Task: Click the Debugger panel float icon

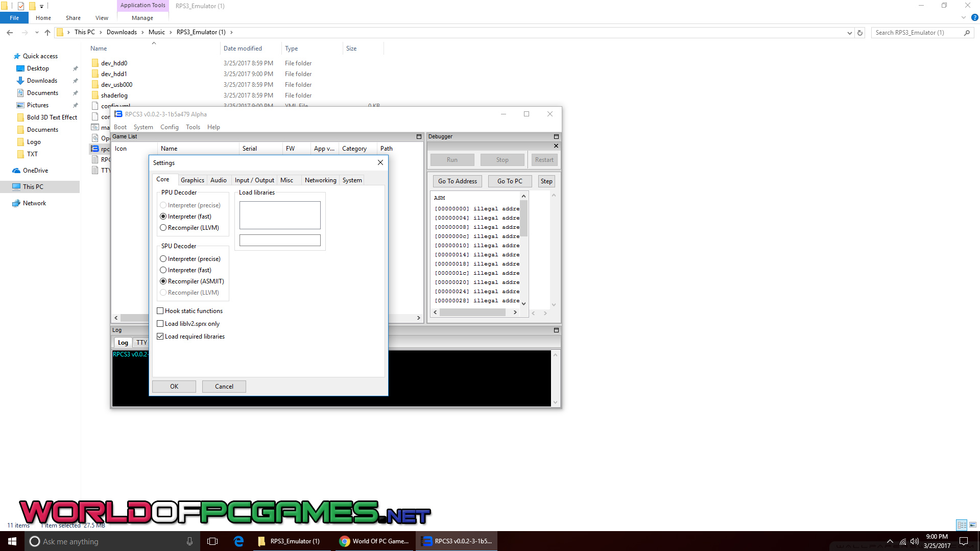Action: tap(556, 137)
